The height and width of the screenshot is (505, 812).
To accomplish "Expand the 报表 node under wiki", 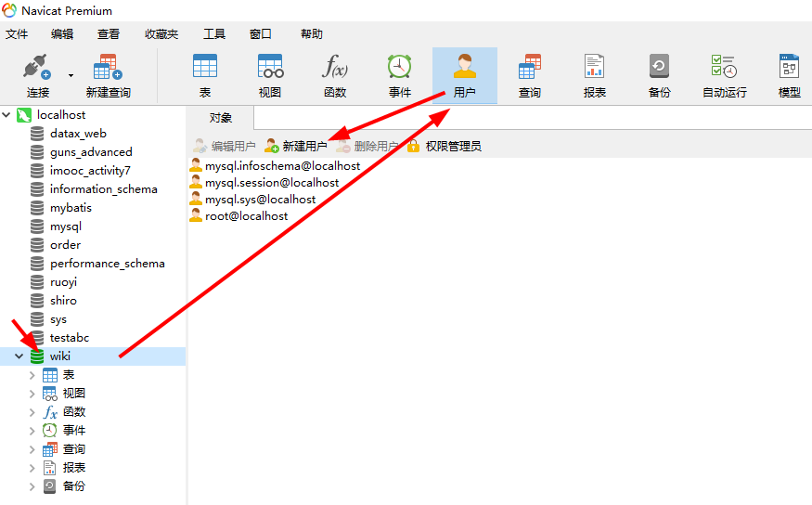I will [32, 468].
